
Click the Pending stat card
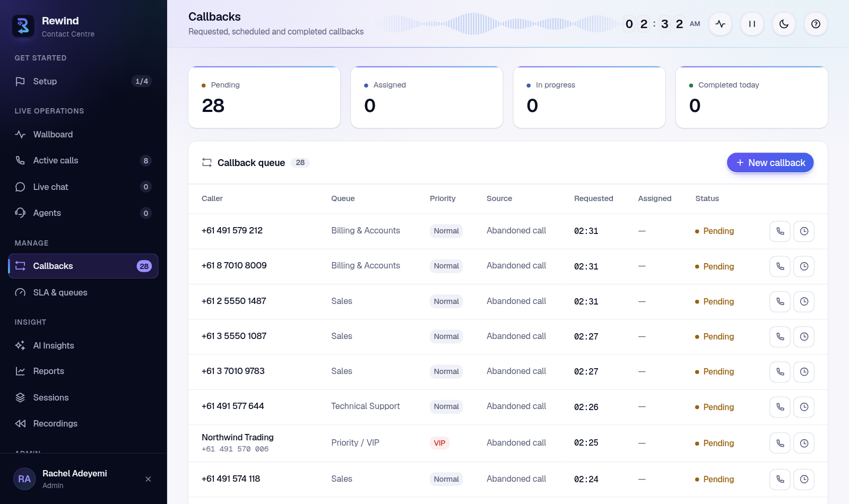pyautogui.click(x=264, y=97)
